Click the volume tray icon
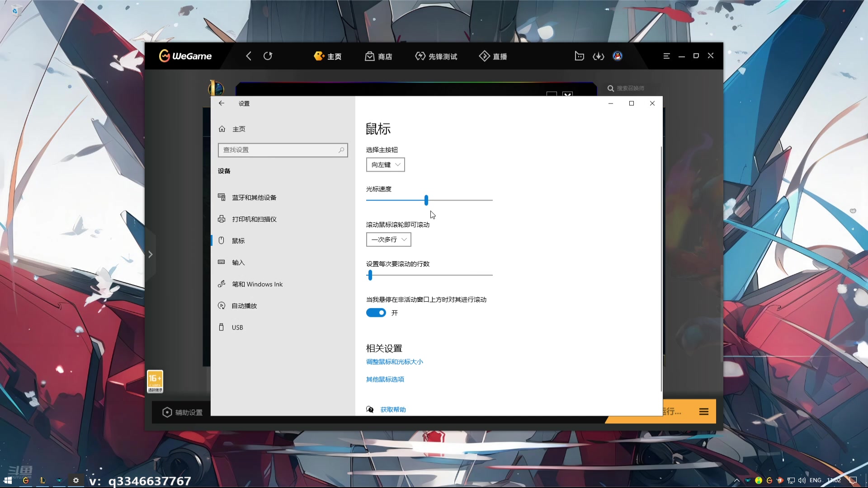This screenshot has width=868, height=488. point(802,480)
